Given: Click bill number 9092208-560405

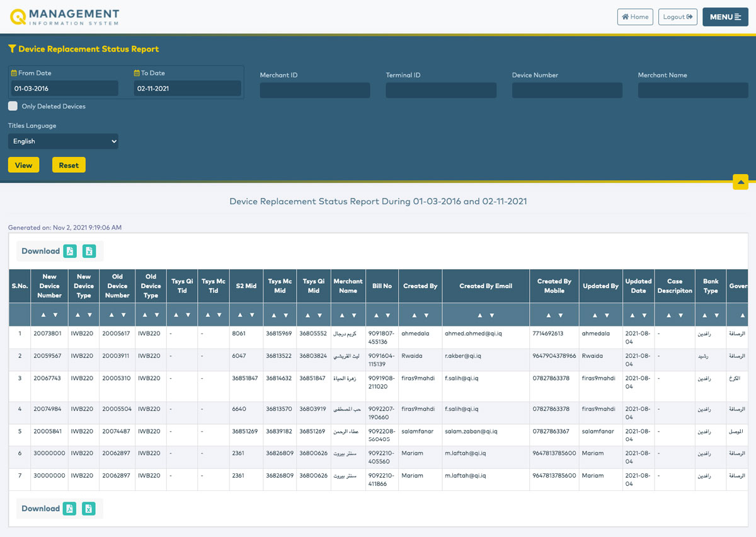Looking at the screenshot, I should point(382,435).
